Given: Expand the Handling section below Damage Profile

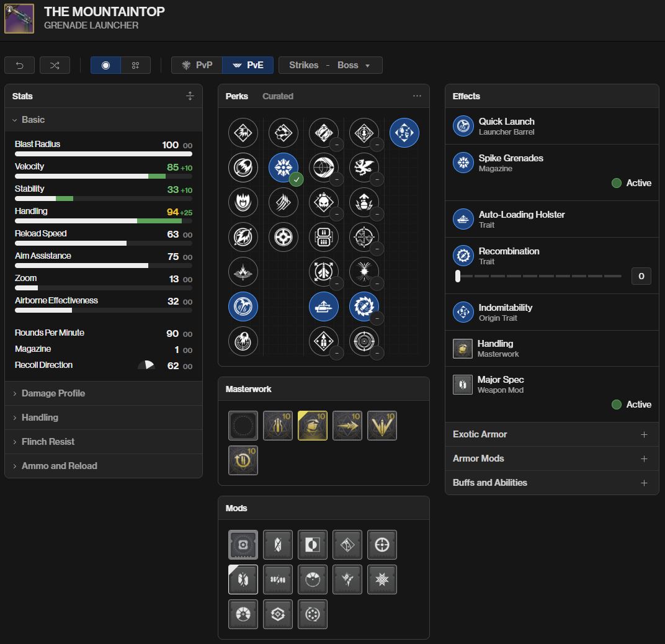Looking at the screenshot, I should point(104,418).
